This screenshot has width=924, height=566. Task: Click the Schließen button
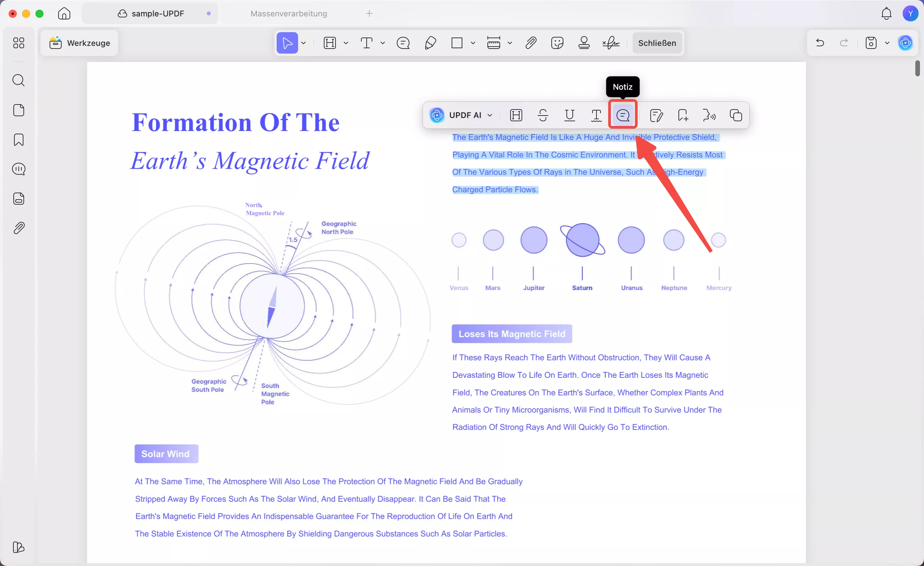click(657, 43)
